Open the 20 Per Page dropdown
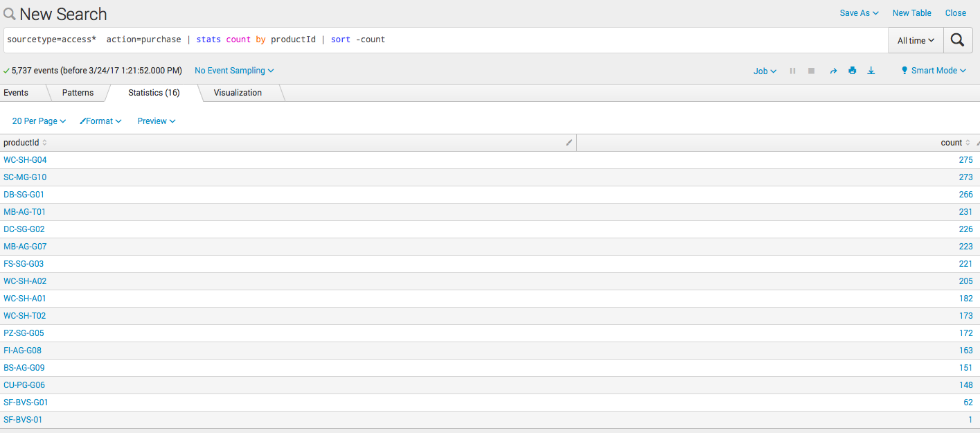The width and height of the screenshot is (980, 433). [38, 121]
